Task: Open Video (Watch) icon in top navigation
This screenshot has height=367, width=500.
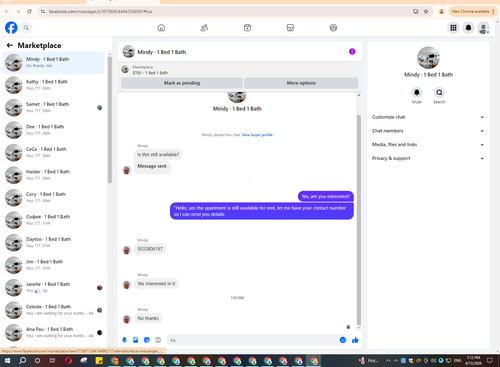Action: 247,28
